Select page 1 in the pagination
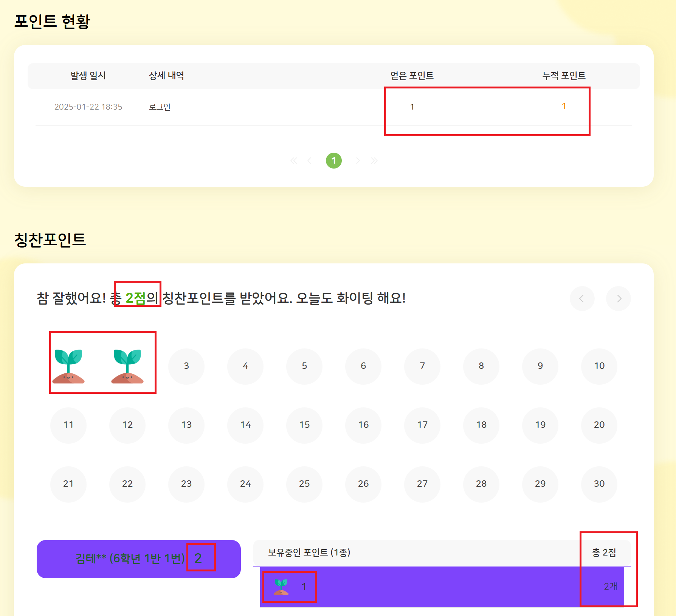This screenshot has height=616, width=676. (333, 161)
